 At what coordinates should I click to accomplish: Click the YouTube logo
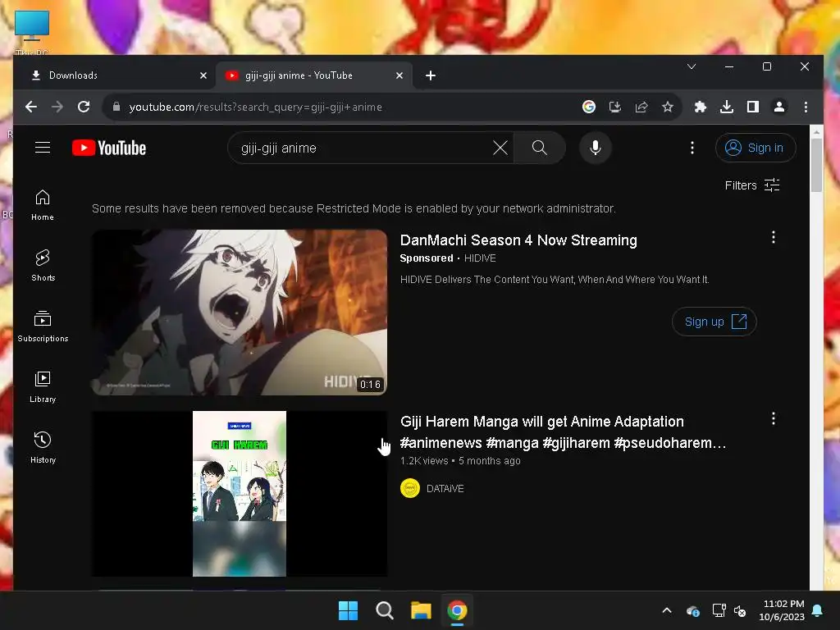(109, 148)
